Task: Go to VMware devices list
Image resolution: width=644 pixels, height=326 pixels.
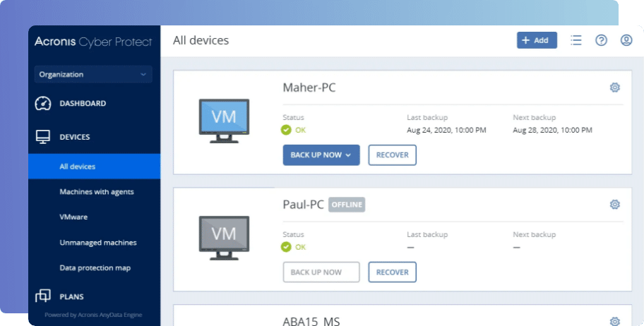Action: (73, 217)
